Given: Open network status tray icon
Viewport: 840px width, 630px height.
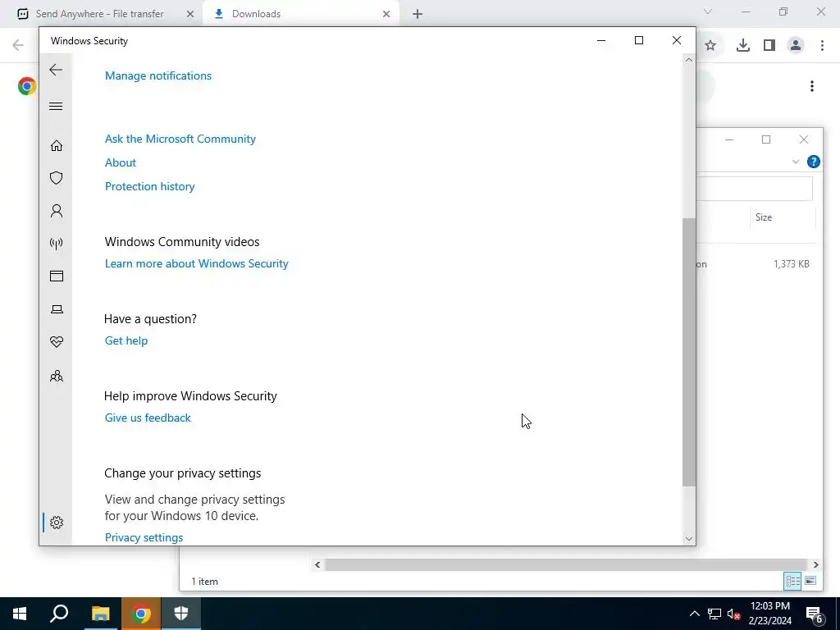Looking at the screenshot, I should [714, 614].
